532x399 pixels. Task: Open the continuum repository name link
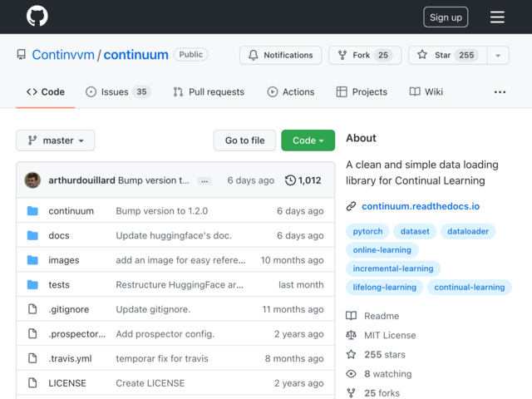click(x=135, y=55)
